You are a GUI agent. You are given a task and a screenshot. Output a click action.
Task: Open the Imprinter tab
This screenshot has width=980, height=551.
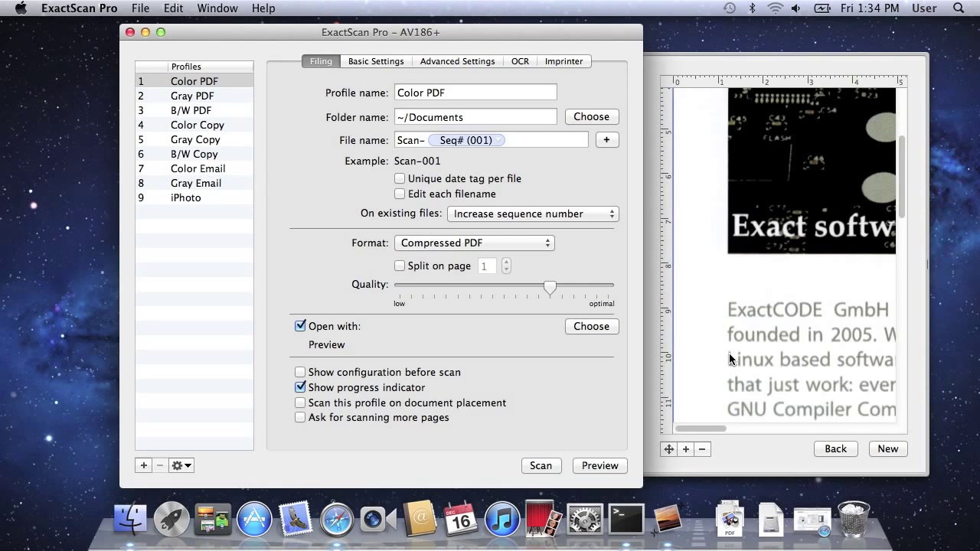(x=563, y=61)
